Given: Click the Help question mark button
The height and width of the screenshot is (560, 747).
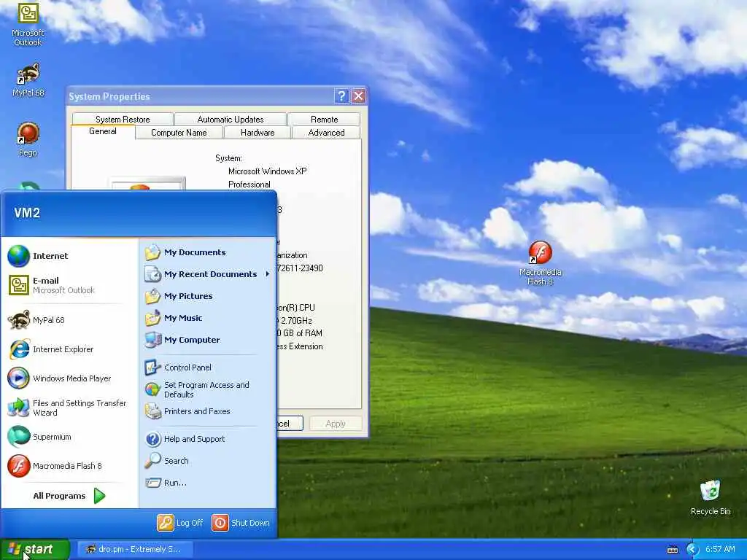Looking at the screenshot, I should 341,96.
